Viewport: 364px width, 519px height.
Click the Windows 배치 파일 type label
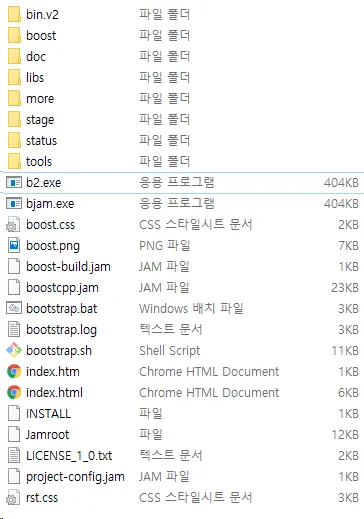(191, 309)
